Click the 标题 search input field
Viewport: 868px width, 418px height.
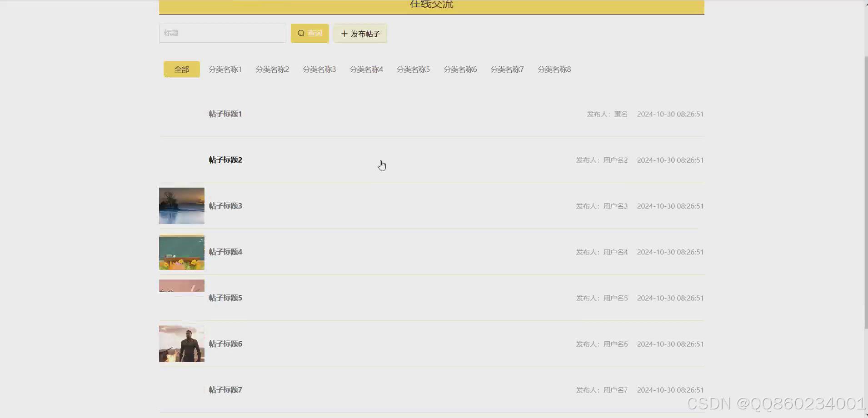[222, 33]
